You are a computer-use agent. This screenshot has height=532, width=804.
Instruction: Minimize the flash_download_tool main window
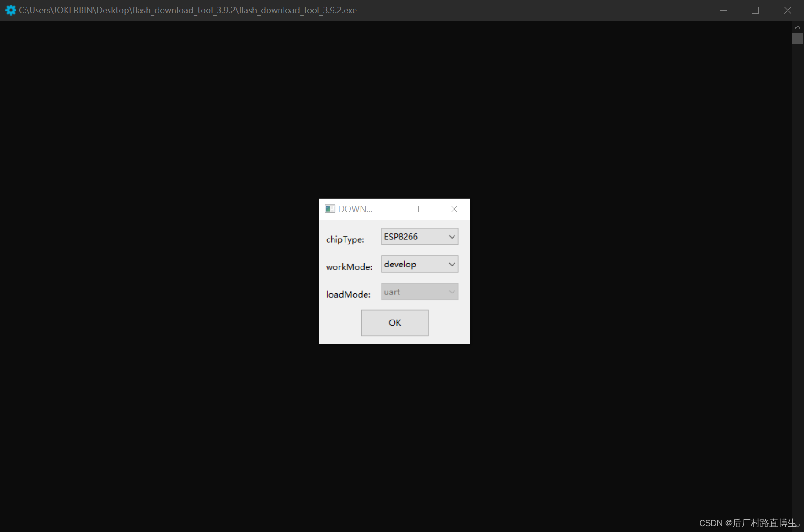pos(723,10)
